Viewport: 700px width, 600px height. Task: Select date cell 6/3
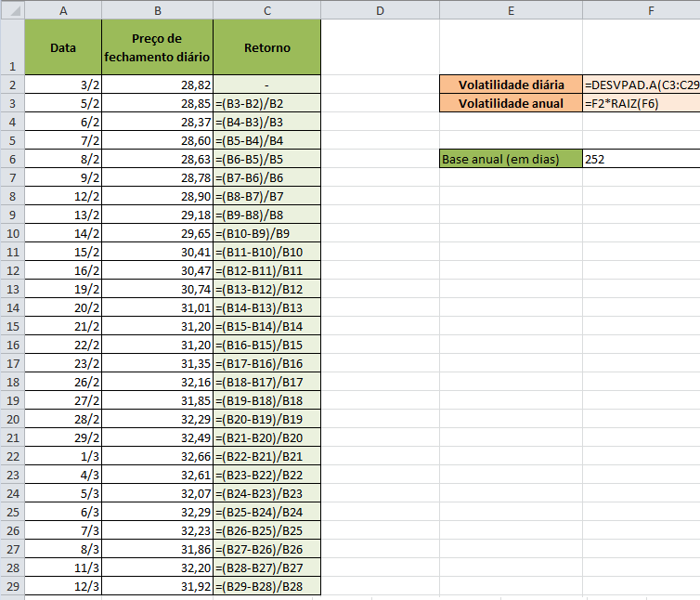(x=63, y=512)
